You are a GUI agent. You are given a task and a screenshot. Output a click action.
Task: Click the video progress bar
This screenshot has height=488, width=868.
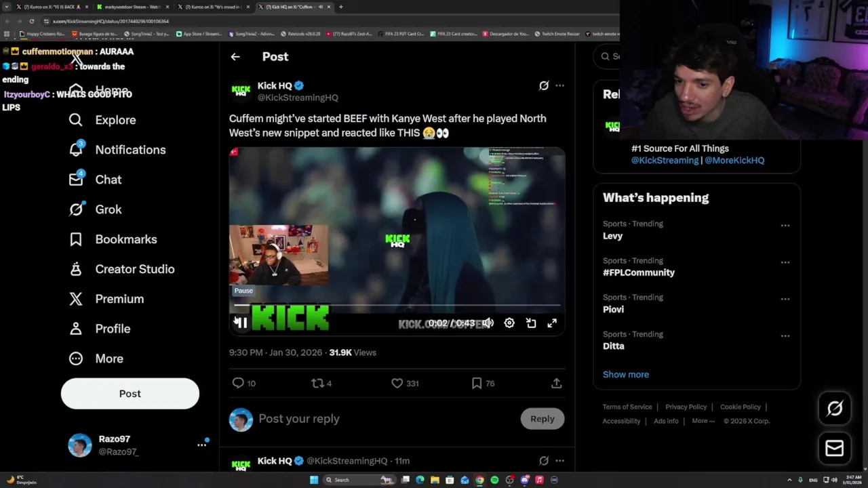397,306
